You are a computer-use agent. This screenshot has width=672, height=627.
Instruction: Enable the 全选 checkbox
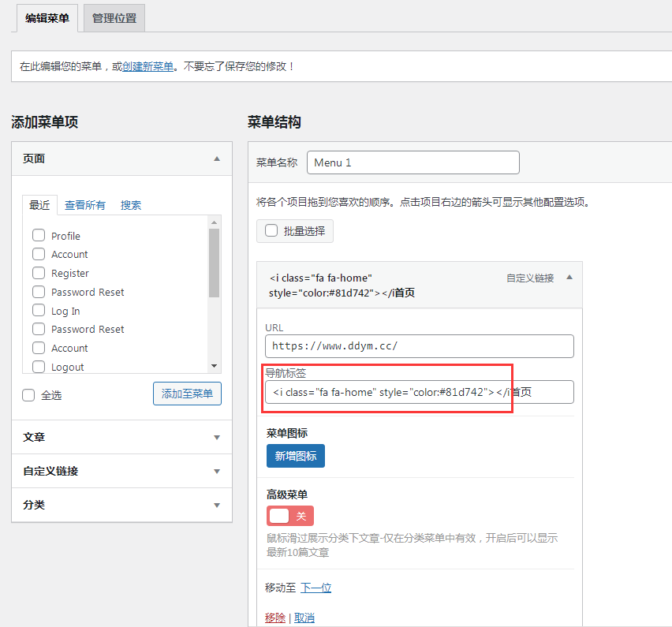click(29, 395)
